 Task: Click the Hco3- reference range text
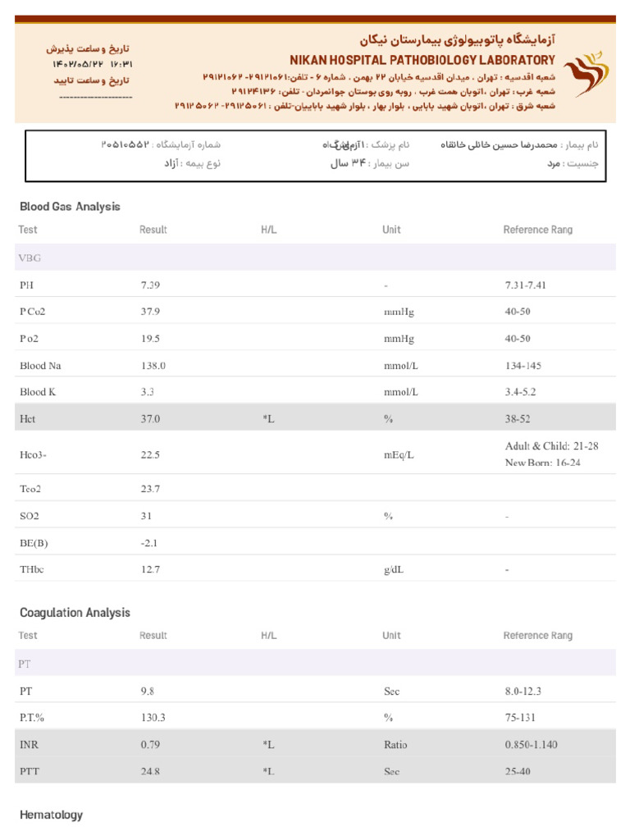pyautogui.click(x=551, y=454)
